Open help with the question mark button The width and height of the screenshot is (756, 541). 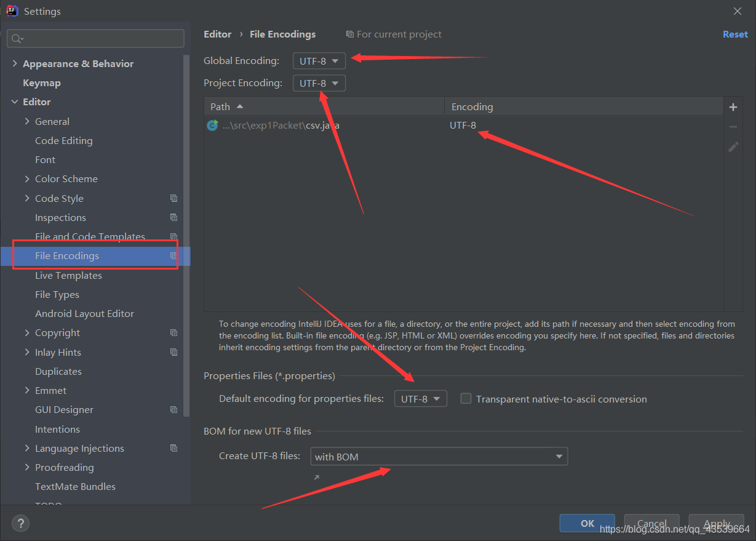(x=21, y=524)
